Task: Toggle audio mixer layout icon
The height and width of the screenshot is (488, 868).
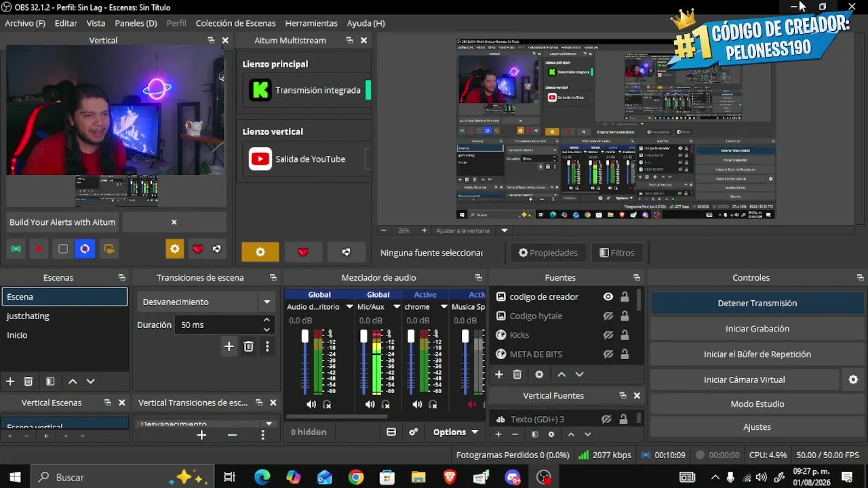Action: coord(391,432)
